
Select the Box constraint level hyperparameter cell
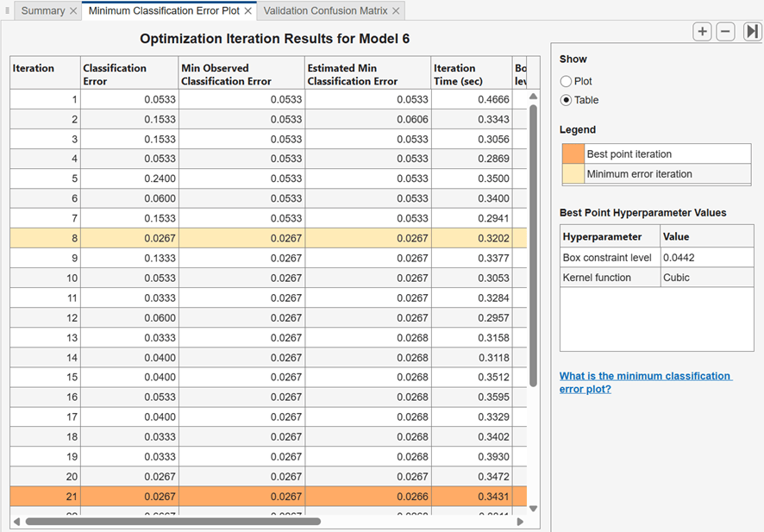(x=610, y=258)
